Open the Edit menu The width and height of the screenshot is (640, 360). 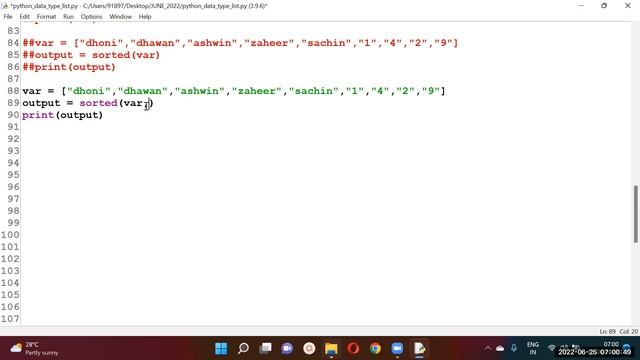24,17
